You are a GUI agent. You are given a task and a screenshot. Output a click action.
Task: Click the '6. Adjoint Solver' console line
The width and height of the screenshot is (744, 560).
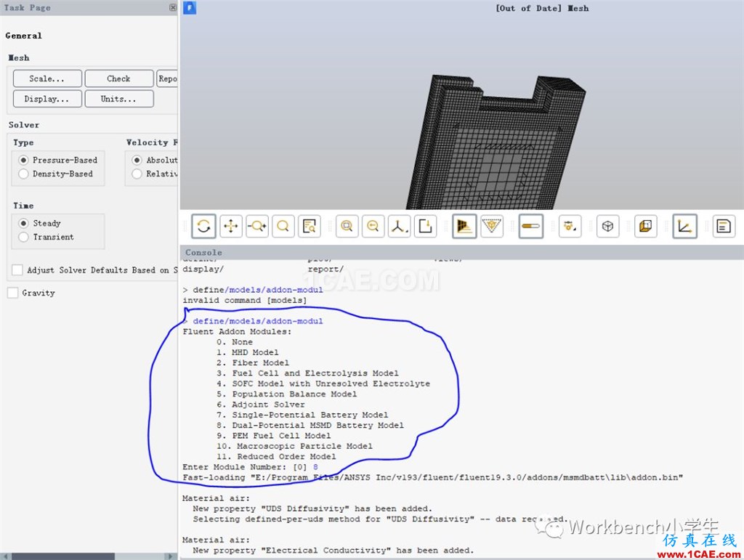tap(261, 405)
